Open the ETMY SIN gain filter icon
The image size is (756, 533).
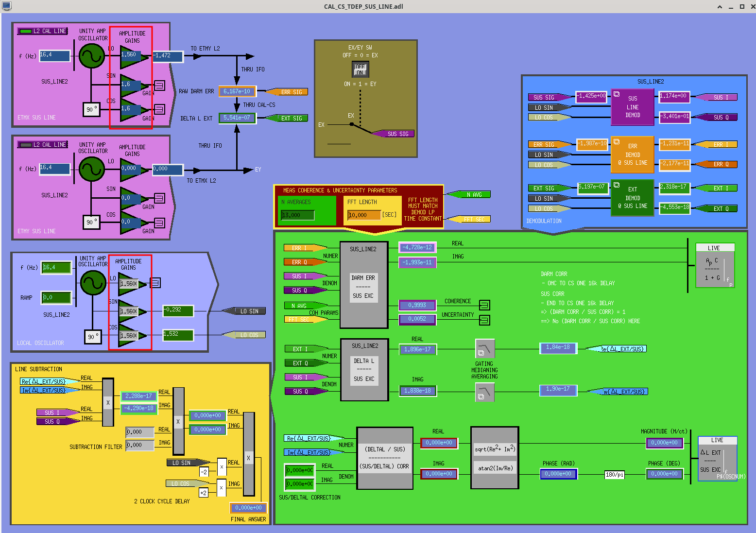[x=159, y=198]
